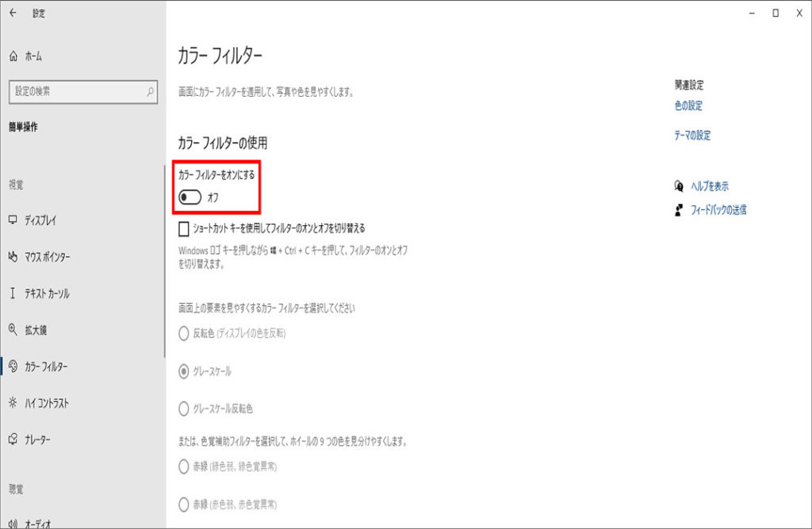
Task: Select the グレースケール radio button
Action: tap(184, 371)
